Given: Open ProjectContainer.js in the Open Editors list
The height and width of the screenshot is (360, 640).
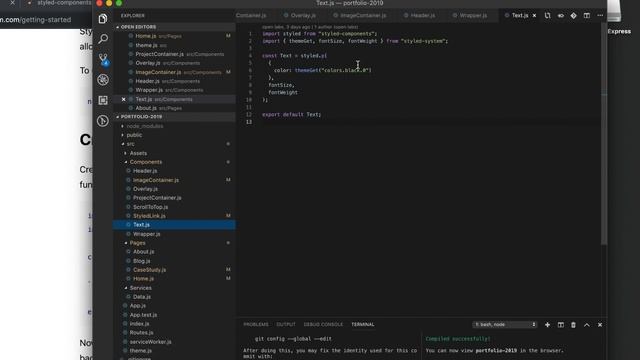Looking at the screenshot, I should pyautogui.click(x=175, y=54).
